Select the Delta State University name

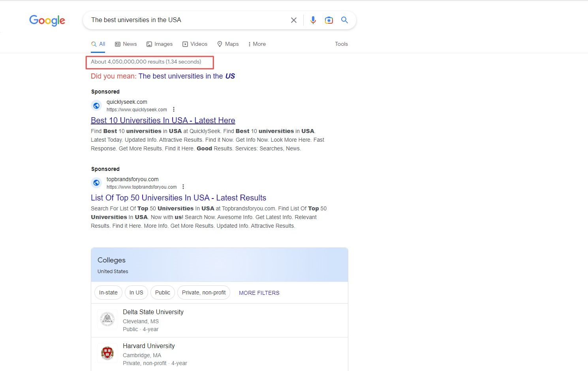pyautogui.click(x=153, y=312)
